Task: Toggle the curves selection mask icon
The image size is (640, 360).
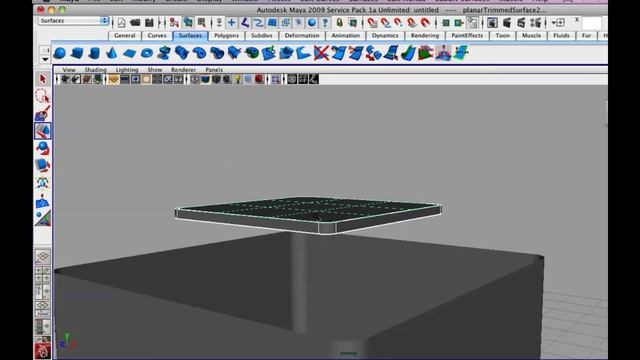Action: tap(258, 23)
